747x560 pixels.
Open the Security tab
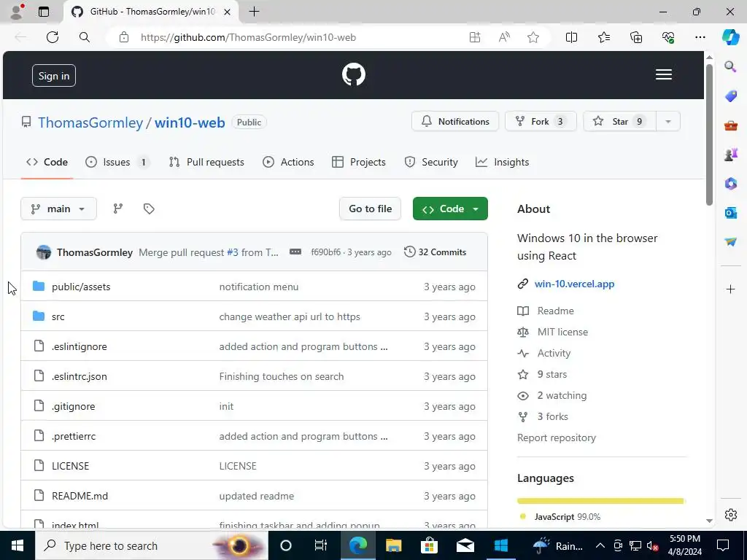pos(431,162)
